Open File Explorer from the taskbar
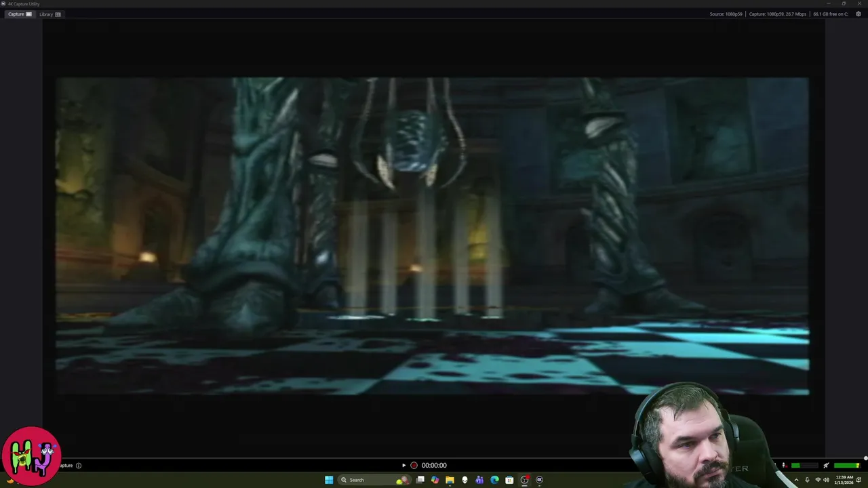This screenshot has height=488, width=868. click(450, 480)
